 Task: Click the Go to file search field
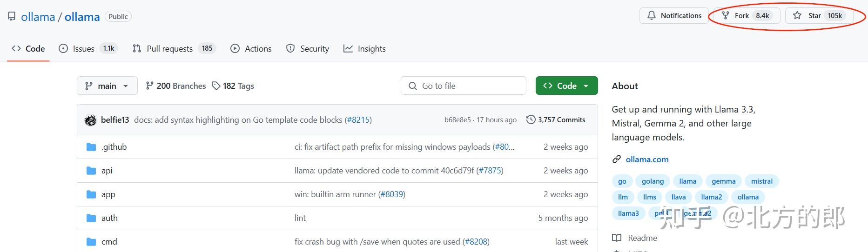[463, 86]
